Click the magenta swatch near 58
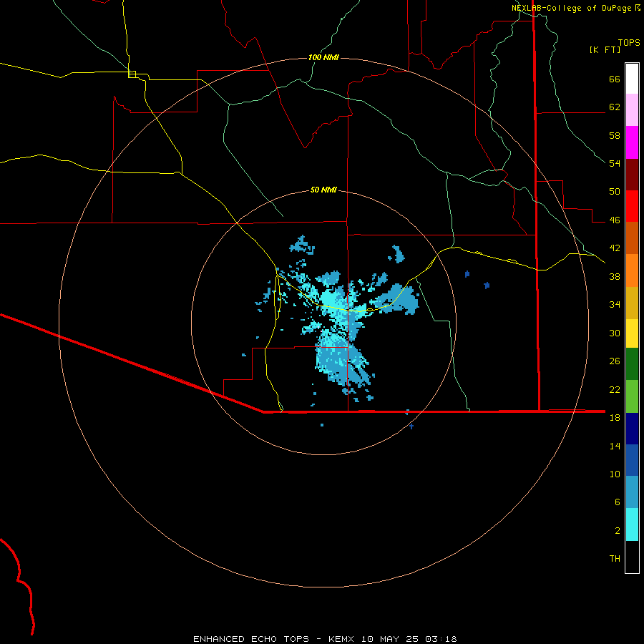The height and width of the screenshot is (644, 644). click(632, 142)
